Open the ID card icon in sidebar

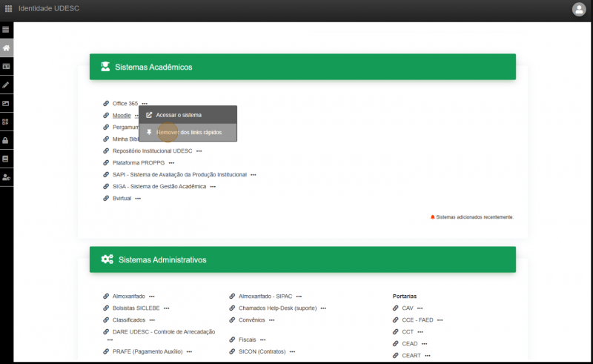(6, 66)
